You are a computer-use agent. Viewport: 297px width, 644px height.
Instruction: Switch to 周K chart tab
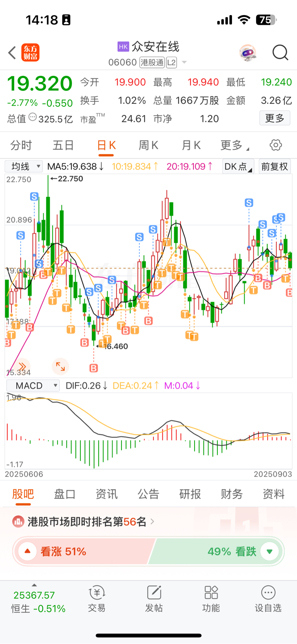point(148,145)
